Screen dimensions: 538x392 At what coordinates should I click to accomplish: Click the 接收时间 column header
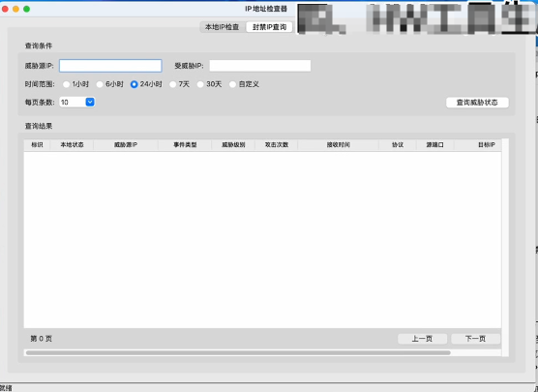point(339,145)
